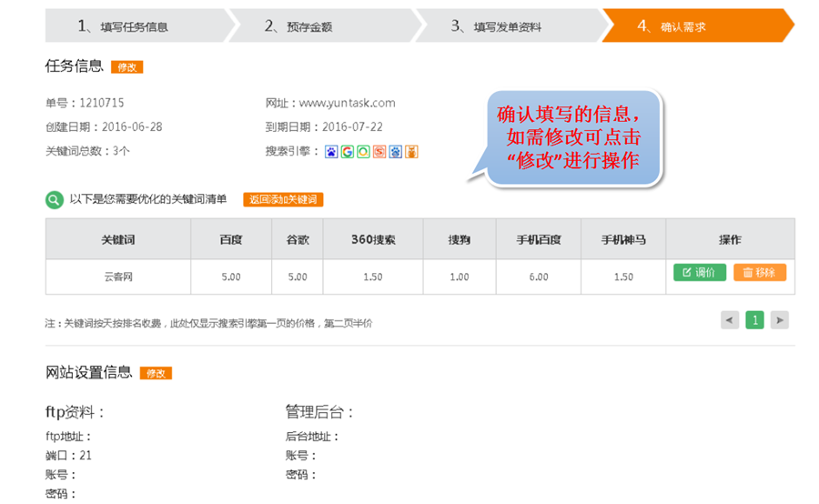
Task: Click the Sogou search engine icon
Action: 379,152
